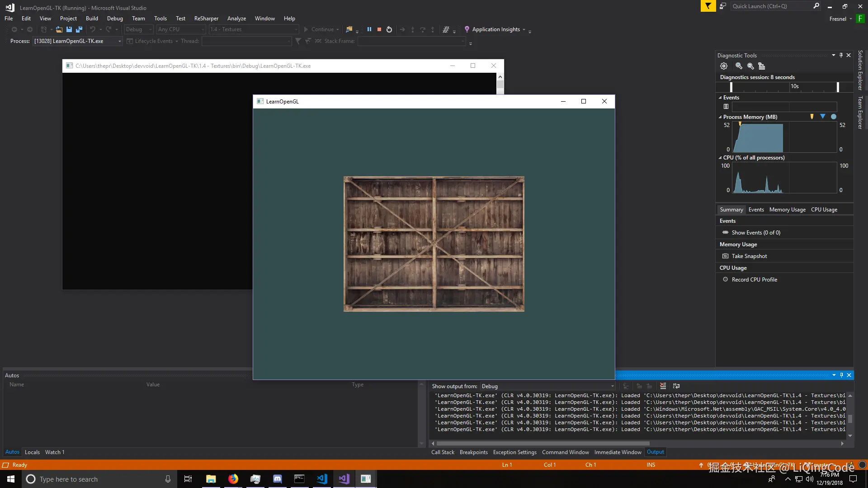Click the Zoom In magnifier in Diagnostic Tools

coord(739,66)
